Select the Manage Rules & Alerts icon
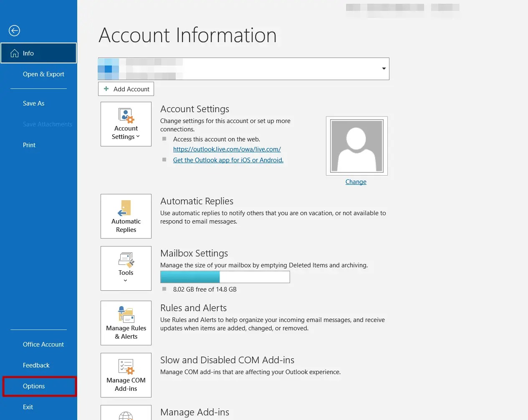 [x=126, y=315]
